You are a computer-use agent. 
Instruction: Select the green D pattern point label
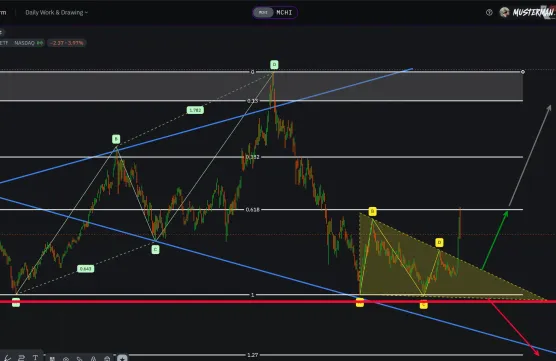274,65
